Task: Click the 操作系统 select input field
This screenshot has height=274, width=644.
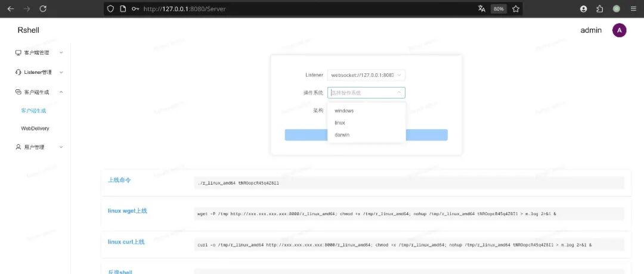Action: [366, 93]
